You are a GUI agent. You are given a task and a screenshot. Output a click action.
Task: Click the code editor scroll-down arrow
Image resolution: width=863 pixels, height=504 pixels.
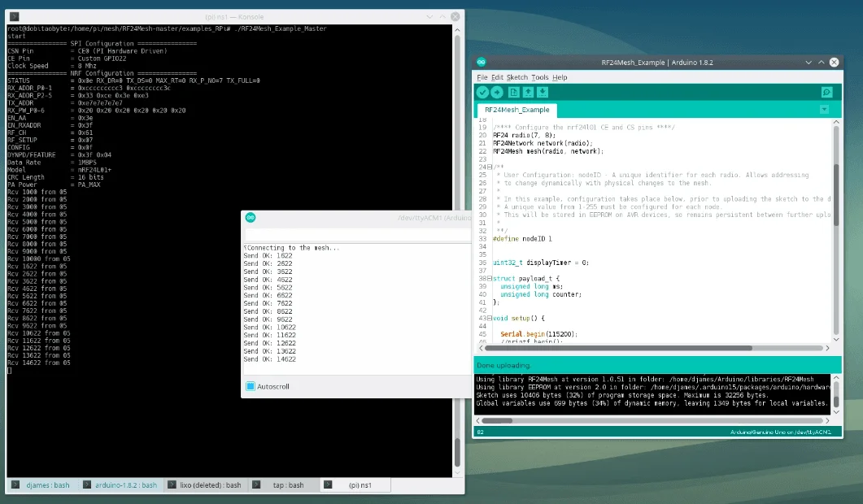[x=836, y=340]
